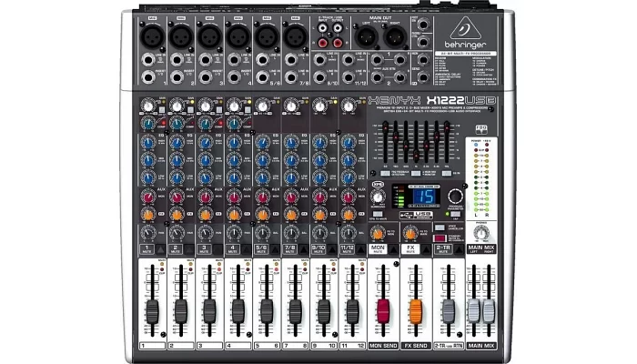Click the channel 11/12 LINE IN R jack
This screenshot has width=637, height=364.
click(349, 76)
